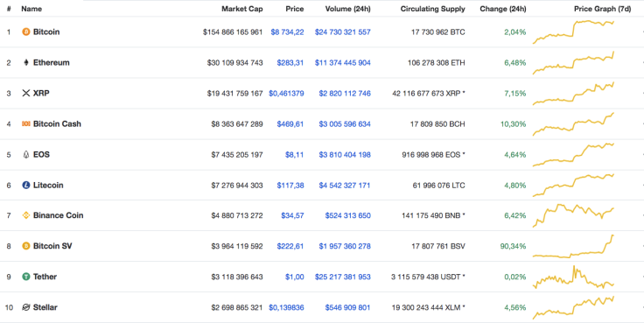644x323 pixels.
Task: Sort table by Market Cap header
Action: pyautogui.click(x=242, y=9)
